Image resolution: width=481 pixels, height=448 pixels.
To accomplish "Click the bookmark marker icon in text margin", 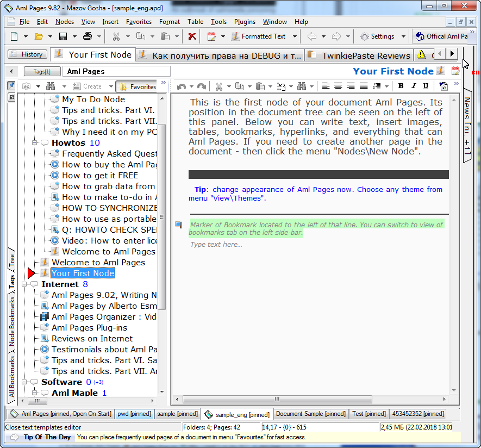I will coord(178,225).
